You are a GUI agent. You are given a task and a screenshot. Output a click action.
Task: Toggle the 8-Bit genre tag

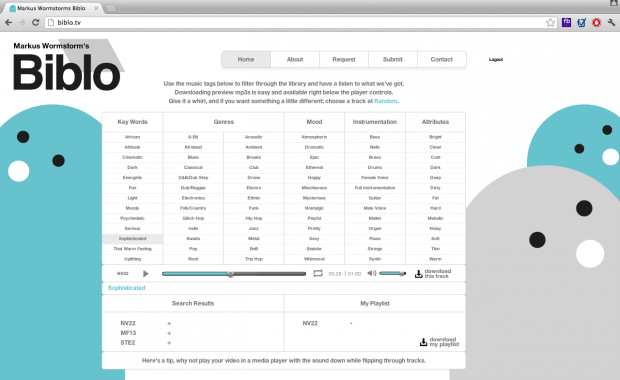coord(193,137)
